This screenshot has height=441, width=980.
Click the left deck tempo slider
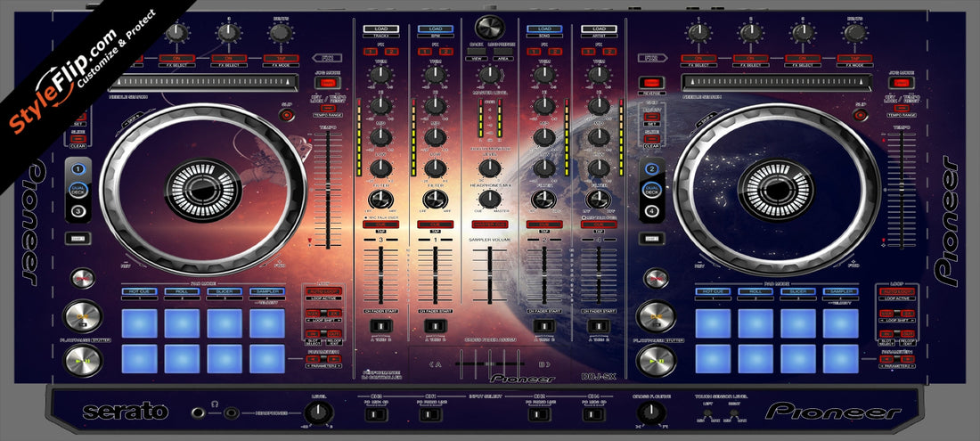click(327, 191)
